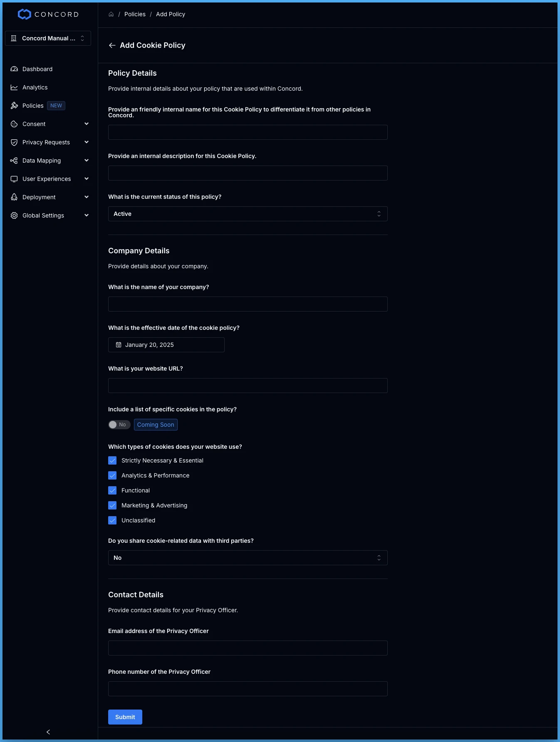Screen dimensions: 560x742
Task: Click the Concord logo icon
Action: pyautogui.click(x=25, y=14)
